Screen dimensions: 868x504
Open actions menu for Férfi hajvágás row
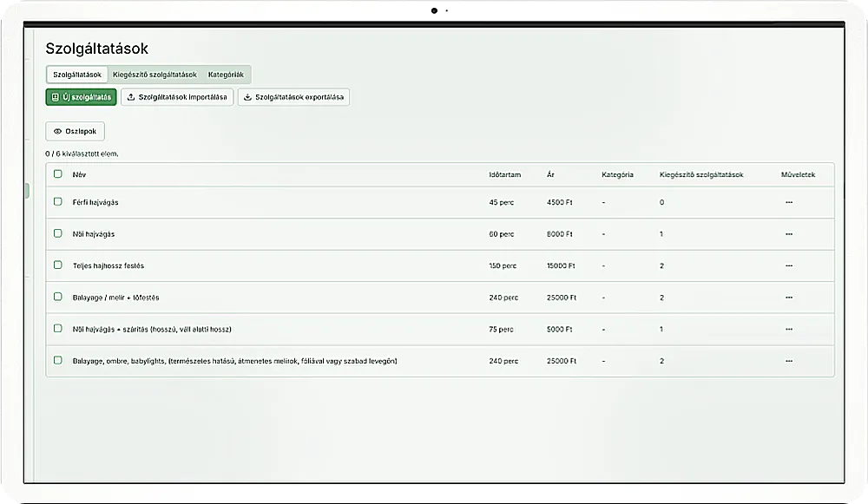coord(788,202)
